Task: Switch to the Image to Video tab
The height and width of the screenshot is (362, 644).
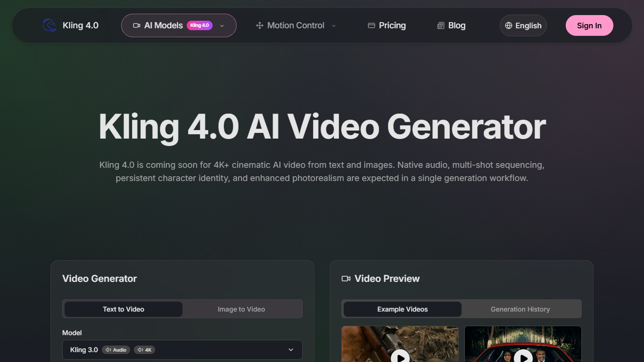Action: pyautogui.click(x=241, y=309)
